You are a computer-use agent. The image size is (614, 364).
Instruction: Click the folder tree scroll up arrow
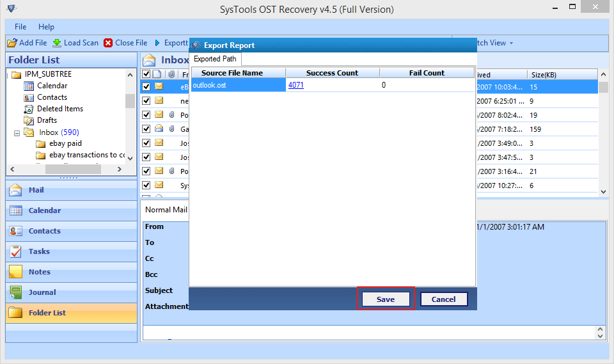click(130, 74)
